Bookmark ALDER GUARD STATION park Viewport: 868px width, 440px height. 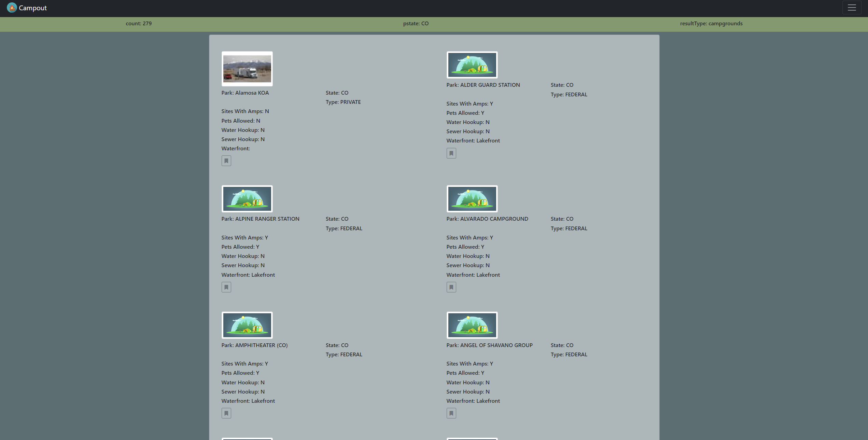(x=451, y=153)
